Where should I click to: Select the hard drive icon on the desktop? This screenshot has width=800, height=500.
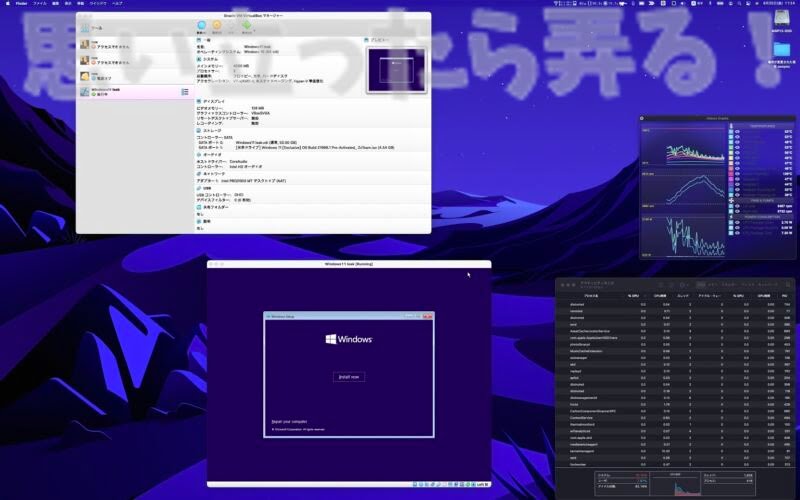(781, 18)
